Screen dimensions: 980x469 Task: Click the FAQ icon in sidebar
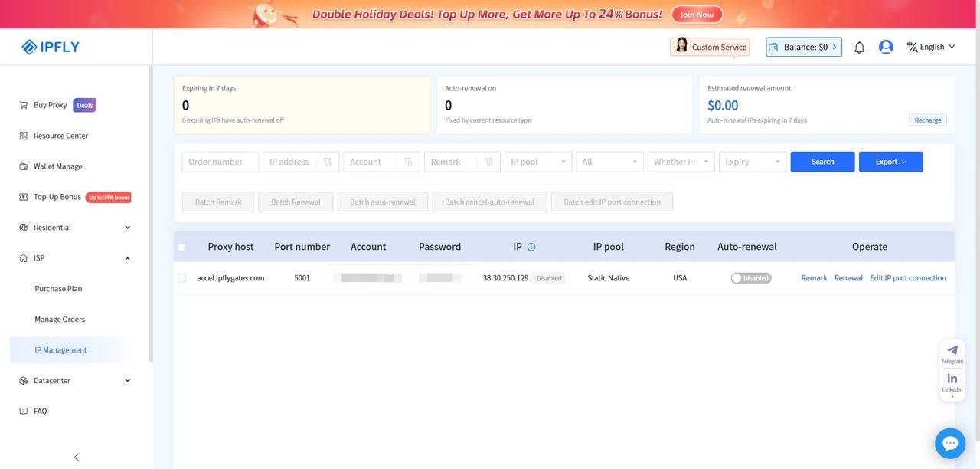tap(23, 412)
